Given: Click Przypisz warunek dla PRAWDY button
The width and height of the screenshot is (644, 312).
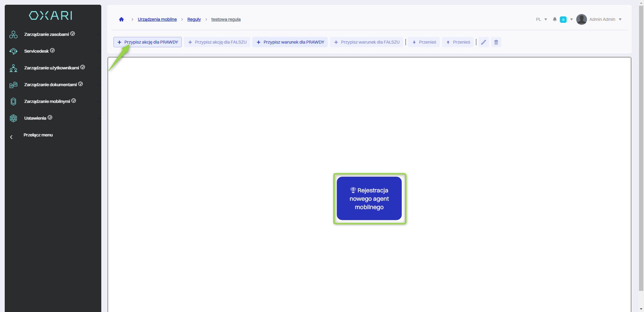Looking at the screenshot, I should tap(290, 42).
